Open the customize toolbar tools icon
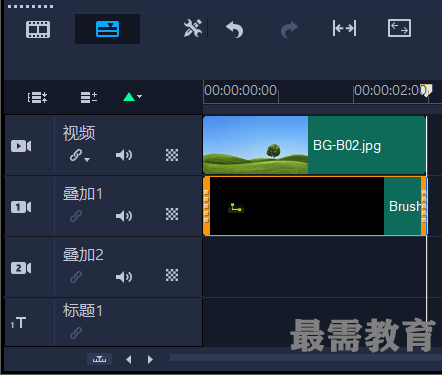This screenshot has width=442, height=375. point(193,28)
